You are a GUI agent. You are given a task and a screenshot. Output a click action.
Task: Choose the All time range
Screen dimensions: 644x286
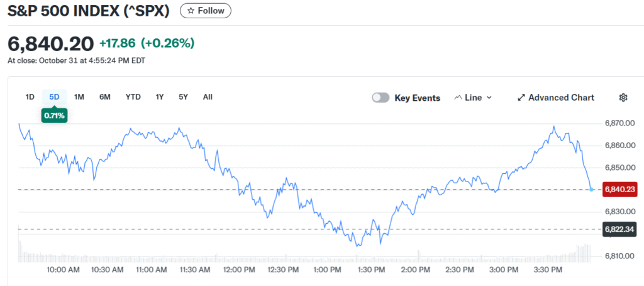click(208, 97)
